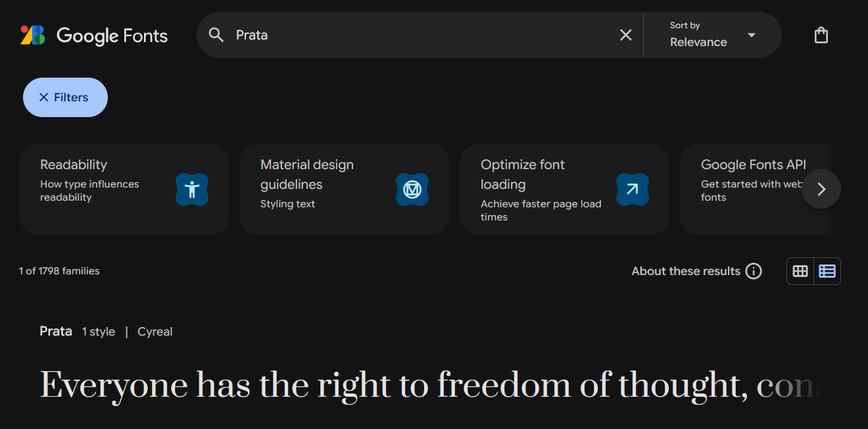Switch to grid view of fonts
868x429 pixels.
800,270
